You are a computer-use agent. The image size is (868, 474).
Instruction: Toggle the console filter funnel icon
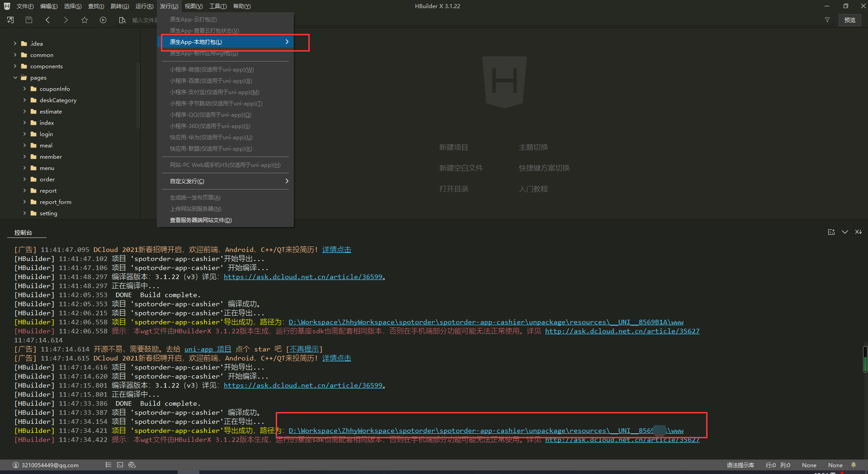827,20
